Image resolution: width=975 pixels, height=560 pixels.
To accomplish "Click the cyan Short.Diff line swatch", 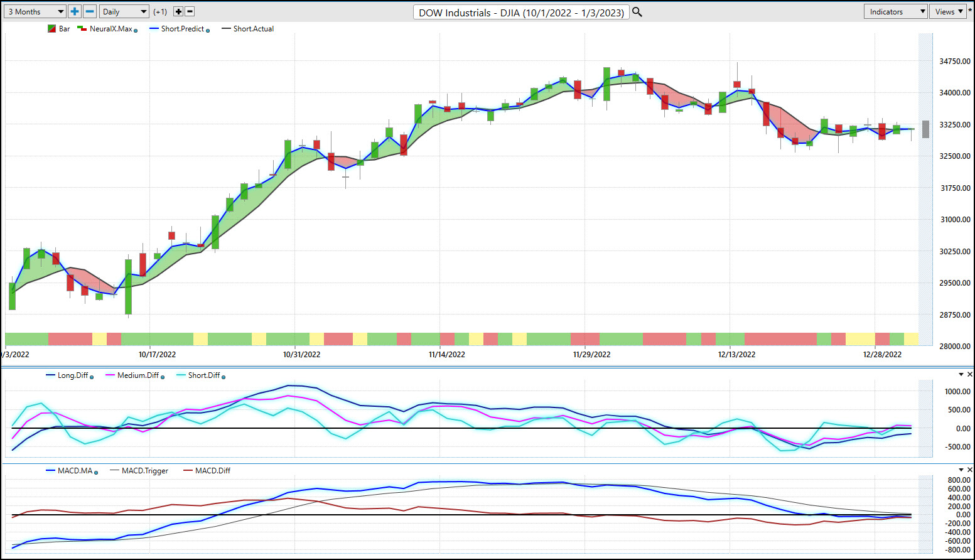I will (181, 375).
